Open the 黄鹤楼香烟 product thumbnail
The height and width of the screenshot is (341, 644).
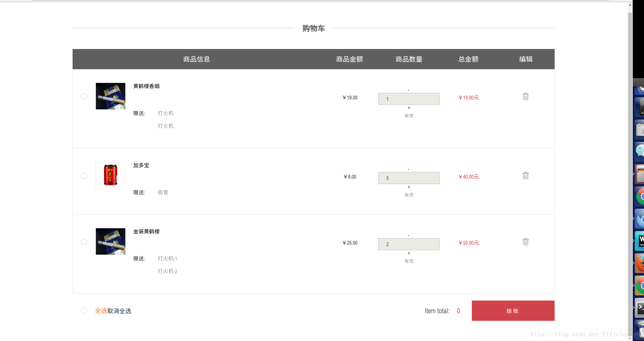pyautogui.click(x=111, y=96)
